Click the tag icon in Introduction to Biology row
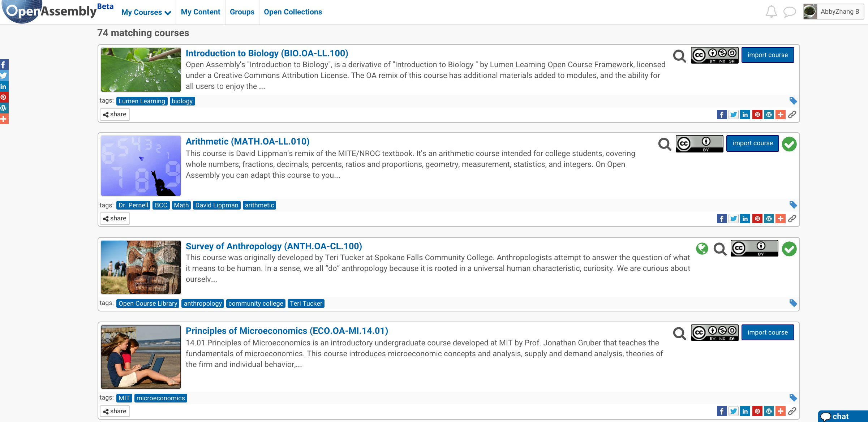 793,101
